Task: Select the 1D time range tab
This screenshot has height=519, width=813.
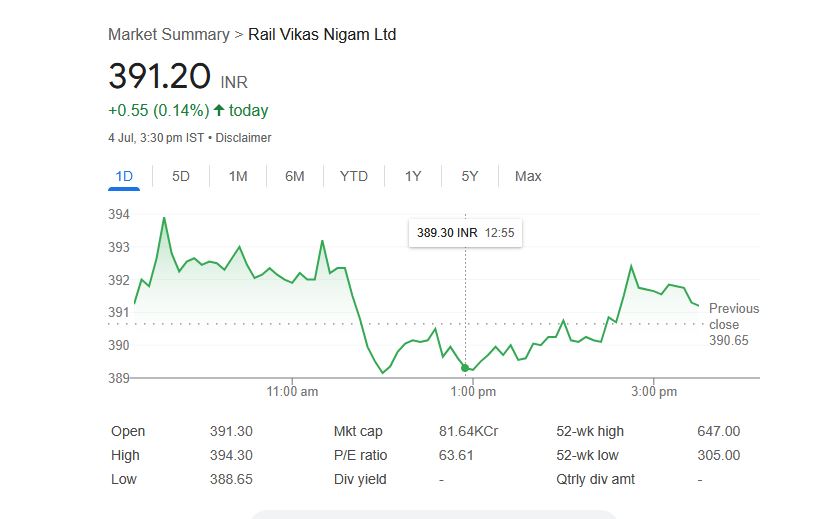Action: (x=124, y=176)
